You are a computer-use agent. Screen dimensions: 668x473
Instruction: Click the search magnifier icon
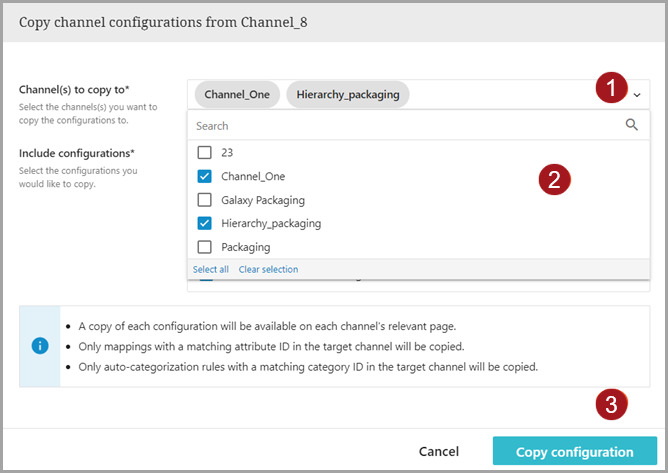coord(631,125)
